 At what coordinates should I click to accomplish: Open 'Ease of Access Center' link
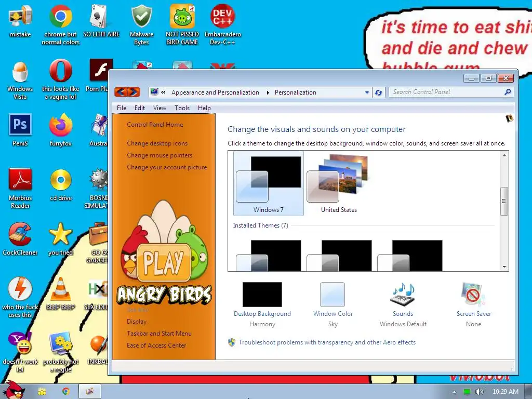pyautogui.click(x=156, y=345)
